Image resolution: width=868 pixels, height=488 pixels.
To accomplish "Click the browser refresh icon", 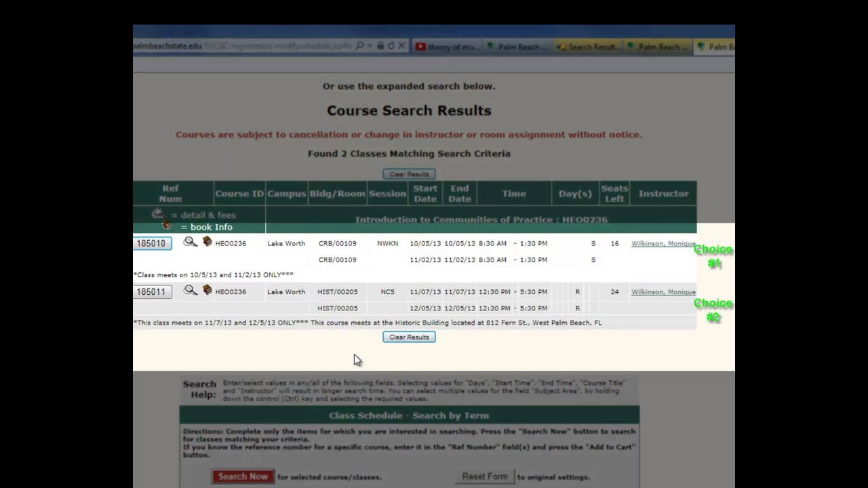I will [391, 46].
